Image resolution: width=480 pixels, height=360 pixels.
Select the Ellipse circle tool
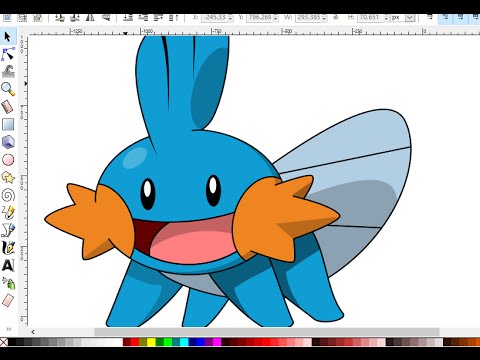pos(8,160)
